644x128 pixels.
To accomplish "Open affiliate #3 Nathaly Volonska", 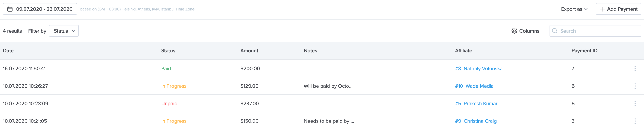I will click(479, 68).
